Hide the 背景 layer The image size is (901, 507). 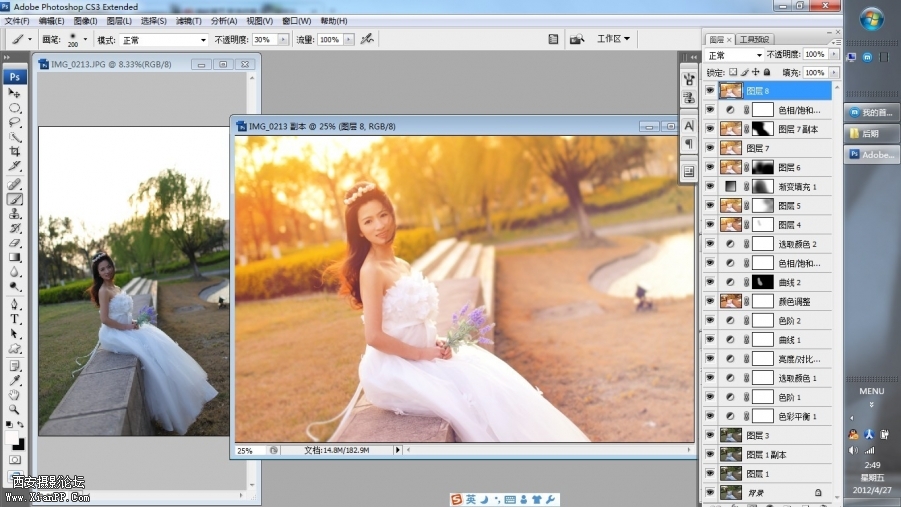click(710, 493)
